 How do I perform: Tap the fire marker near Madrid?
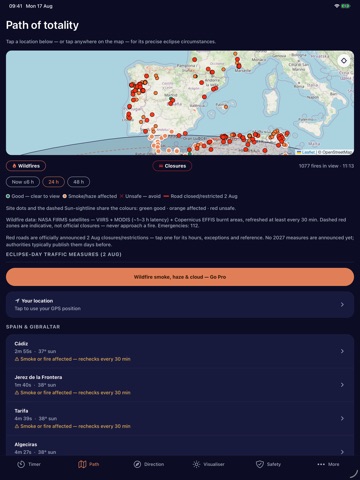click(x=171, y=103)
